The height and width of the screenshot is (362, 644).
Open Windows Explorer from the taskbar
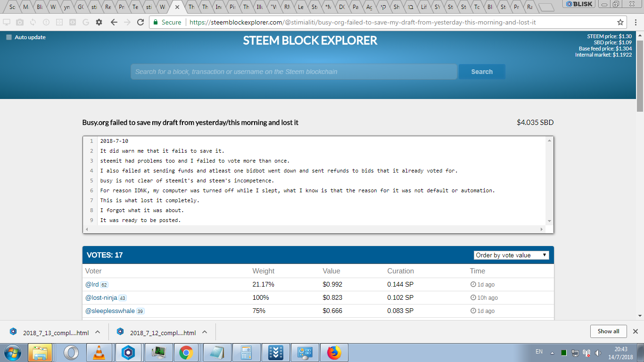40,353
